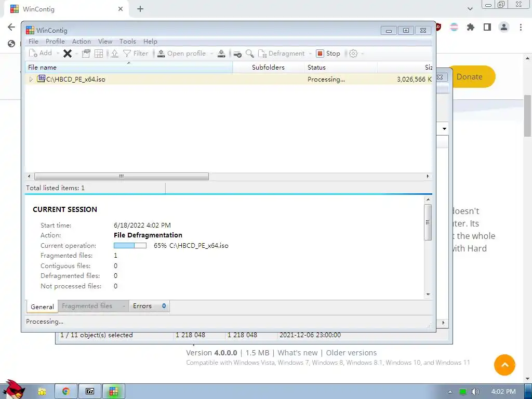
Task: Click the session panel scroll down arrow
Action: pyautogui.click(x=428, y=294)
